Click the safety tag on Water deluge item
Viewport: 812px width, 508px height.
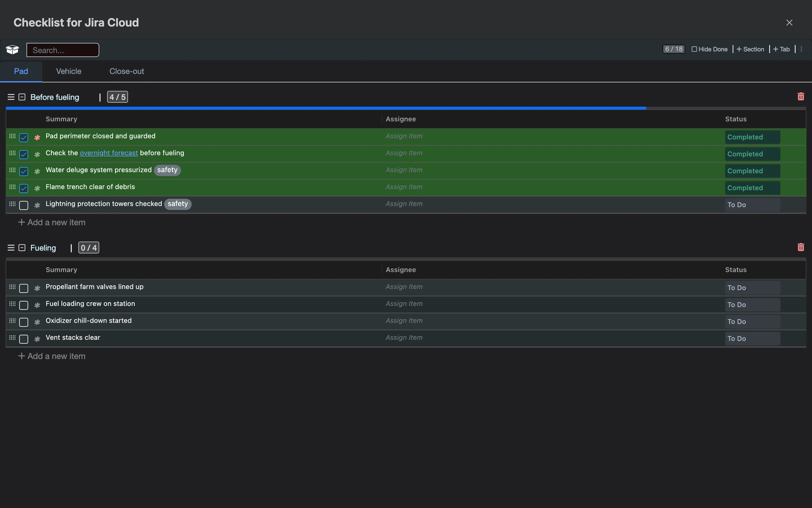pyautogui.click(x=167, y=170)
